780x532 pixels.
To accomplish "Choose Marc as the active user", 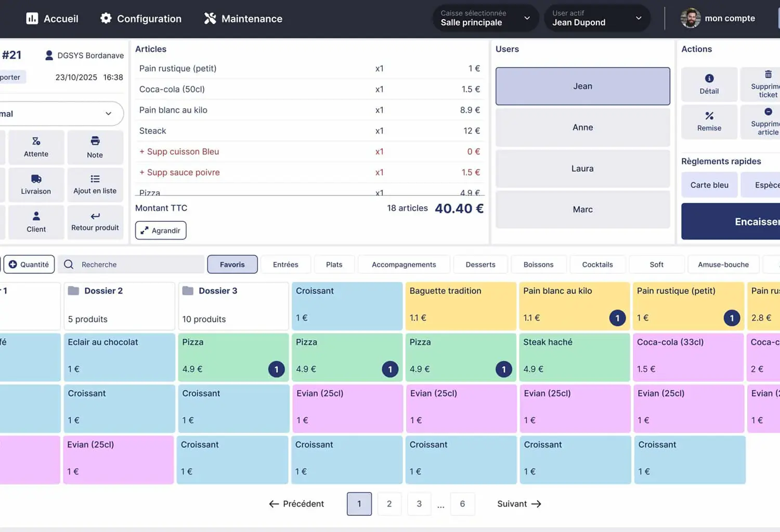I will 582,209.
